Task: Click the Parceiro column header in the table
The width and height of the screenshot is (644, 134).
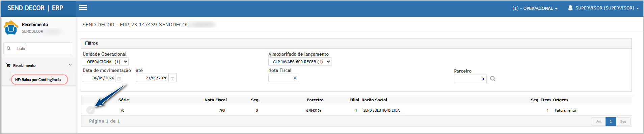Action: pyautogui.click(x=315, y=100)
